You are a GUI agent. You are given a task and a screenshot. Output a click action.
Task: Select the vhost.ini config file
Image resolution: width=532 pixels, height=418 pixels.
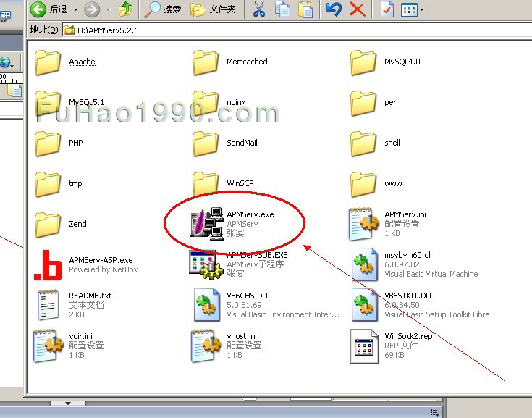(226, 346)
